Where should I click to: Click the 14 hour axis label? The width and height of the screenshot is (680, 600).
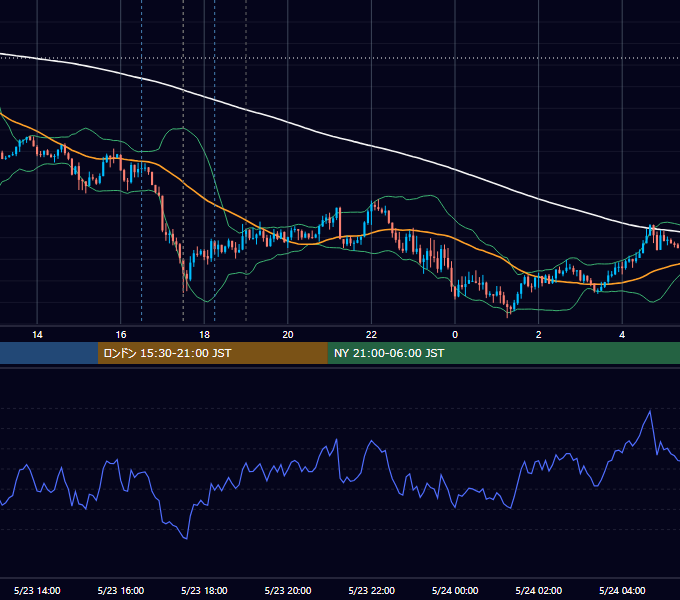pyautogui.click(x=37, y=335)
